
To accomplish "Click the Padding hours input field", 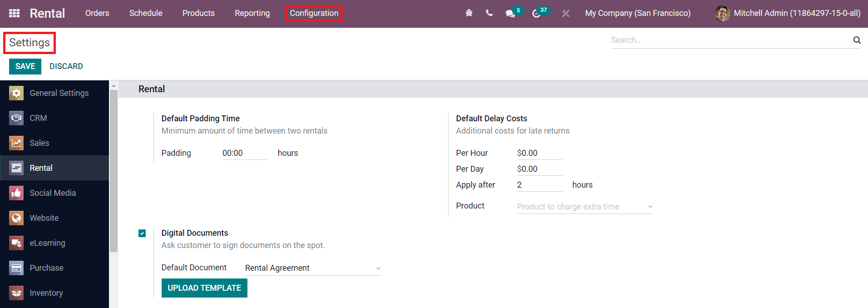I will (x=245, y=154).
